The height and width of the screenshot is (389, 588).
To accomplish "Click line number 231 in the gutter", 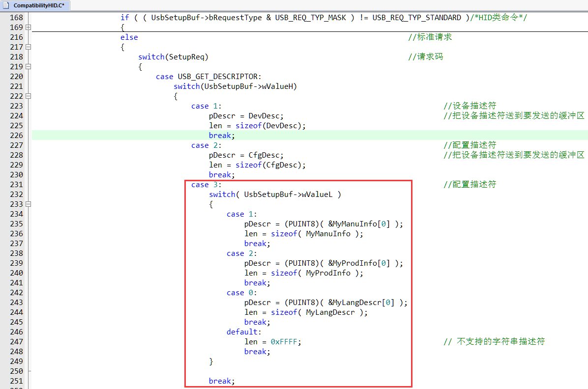I will pyautogui.click(x=16, y=185).
